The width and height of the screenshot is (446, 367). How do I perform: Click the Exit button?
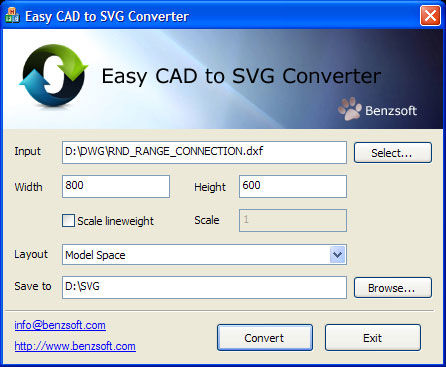pos(373,337)
